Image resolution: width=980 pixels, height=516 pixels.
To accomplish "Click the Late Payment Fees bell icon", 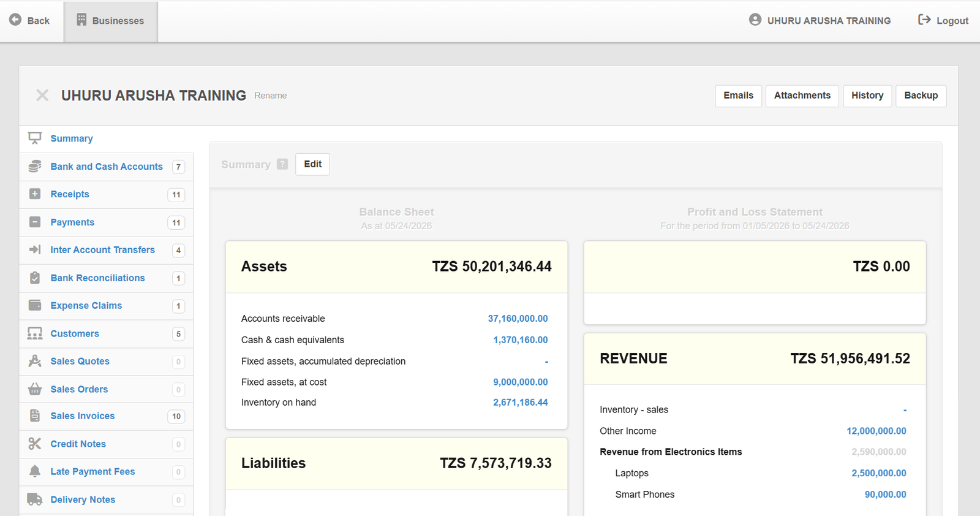I will pyautogui.click(x=35, y=471).
